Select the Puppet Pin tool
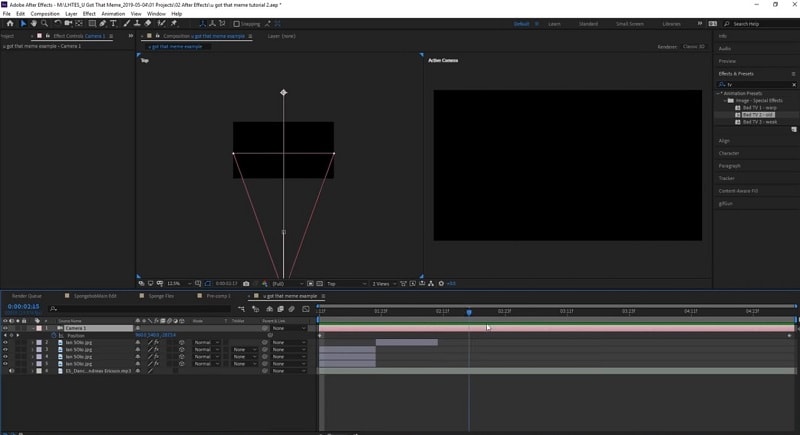The image size is (800, 435). tap(172, 23)
